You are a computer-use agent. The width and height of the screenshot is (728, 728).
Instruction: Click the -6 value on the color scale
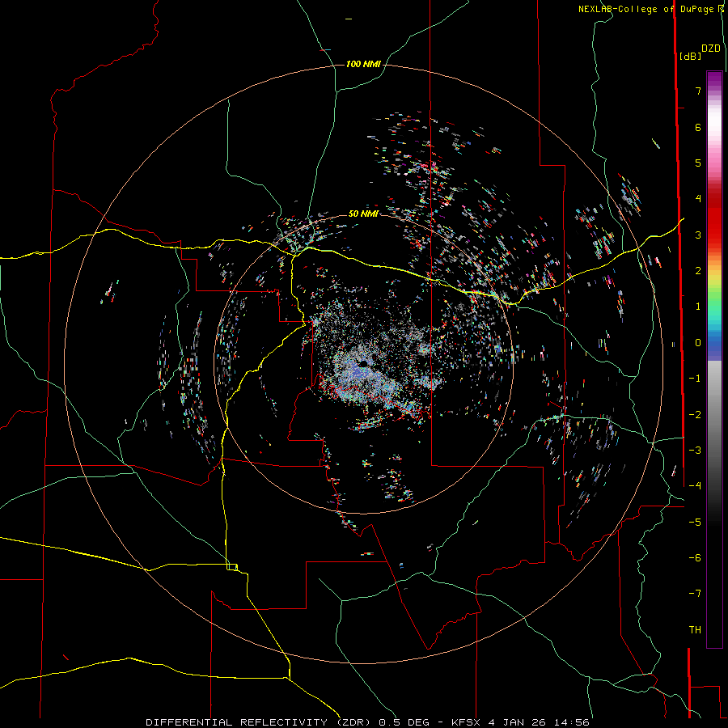(695, 558)
